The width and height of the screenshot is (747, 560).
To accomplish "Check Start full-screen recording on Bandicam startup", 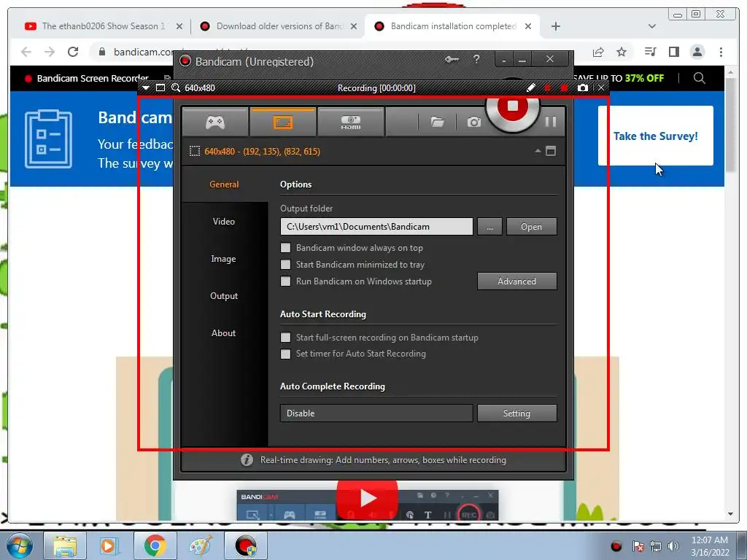I will click(x=285, y=337).
